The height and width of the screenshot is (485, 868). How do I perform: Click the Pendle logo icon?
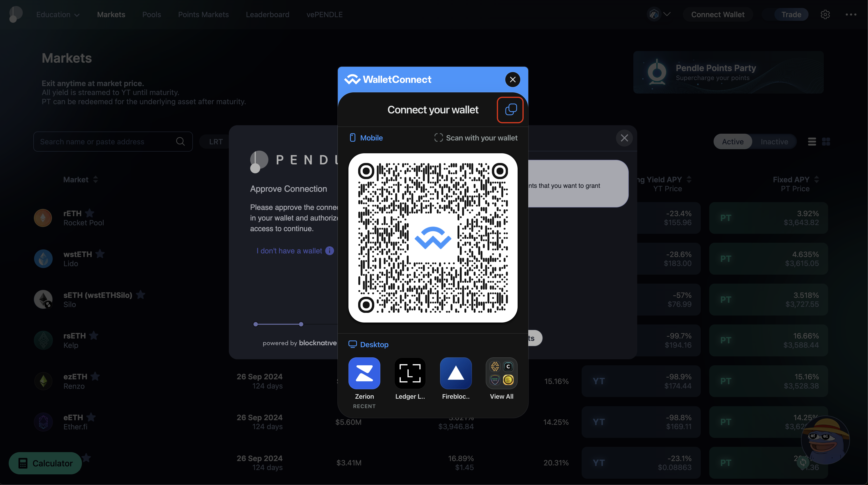click(x=16, y=14)
